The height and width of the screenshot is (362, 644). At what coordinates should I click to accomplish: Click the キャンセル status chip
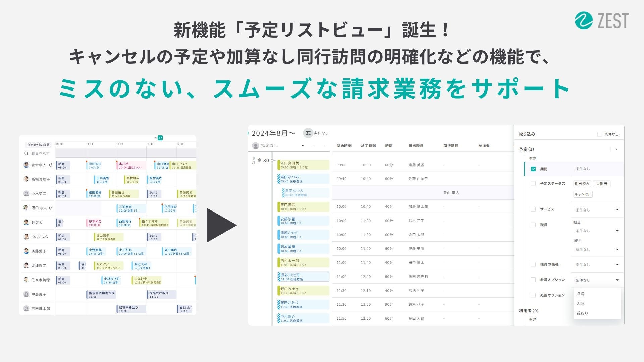[x=583, y=194]
